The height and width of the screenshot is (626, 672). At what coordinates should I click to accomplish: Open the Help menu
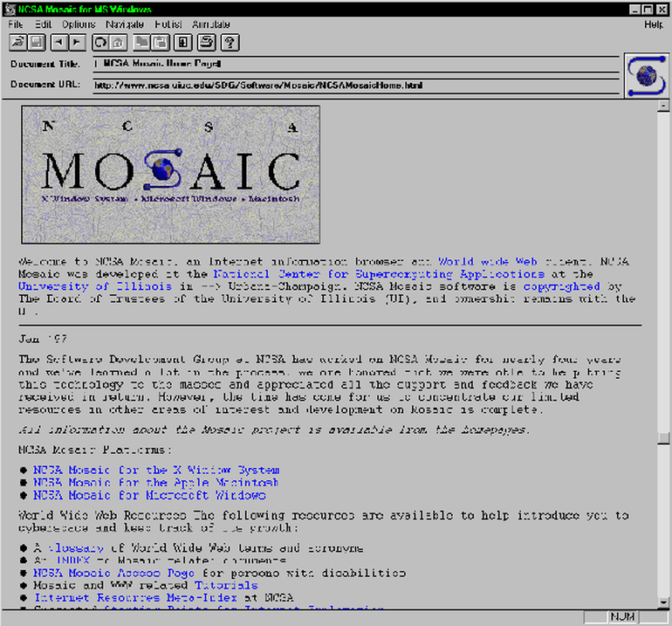click(x=654, y=24)
